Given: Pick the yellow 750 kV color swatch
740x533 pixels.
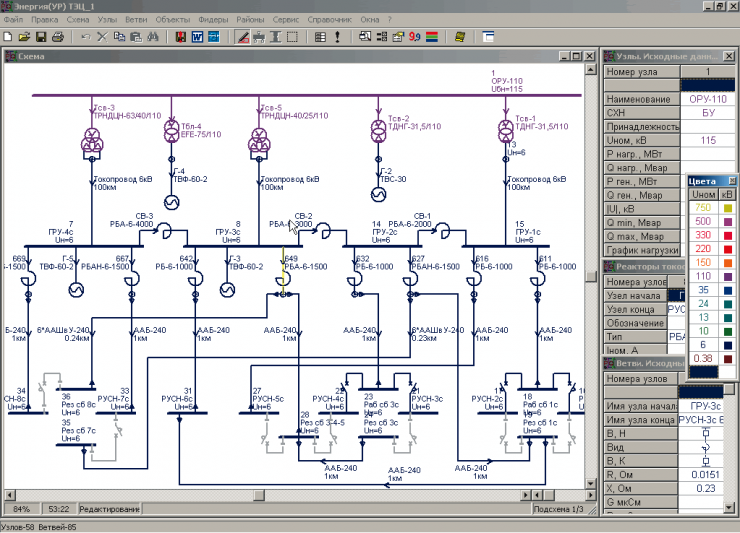Looking at the screenshot, I should (728, 208).
